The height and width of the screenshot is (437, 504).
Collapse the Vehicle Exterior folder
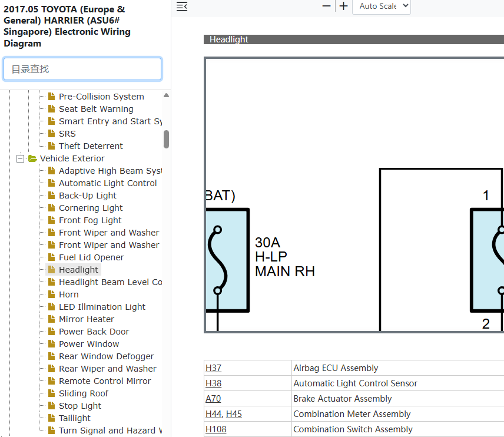(x=20, y=158)
